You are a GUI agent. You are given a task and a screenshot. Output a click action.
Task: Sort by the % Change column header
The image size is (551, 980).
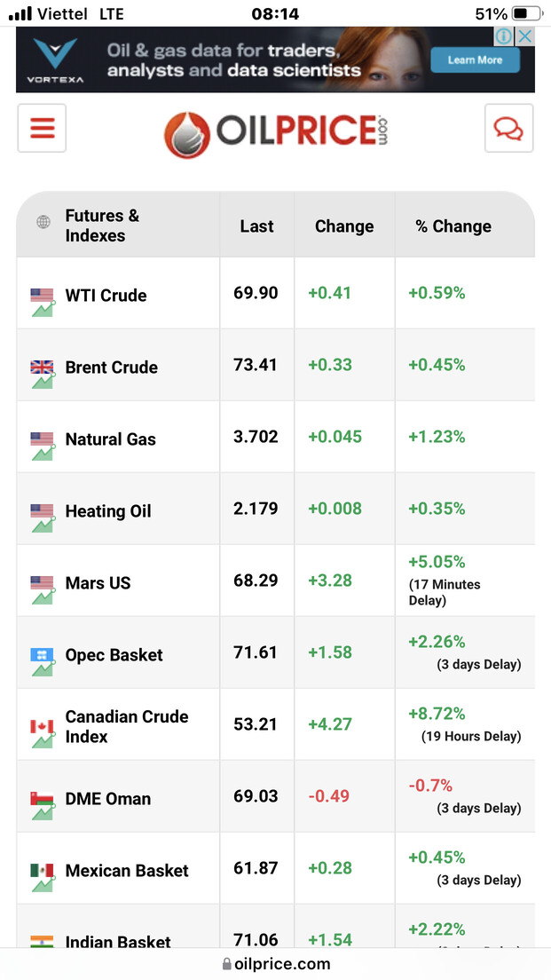pyautogui.click(x=453, y=226)
